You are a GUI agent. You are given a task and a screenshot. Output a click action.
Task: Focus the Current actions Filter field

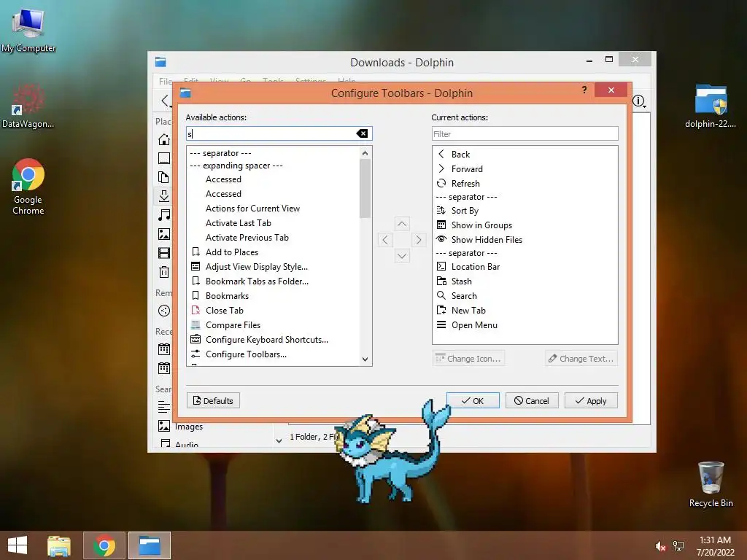pyautogui.click(x=525, y=134)
